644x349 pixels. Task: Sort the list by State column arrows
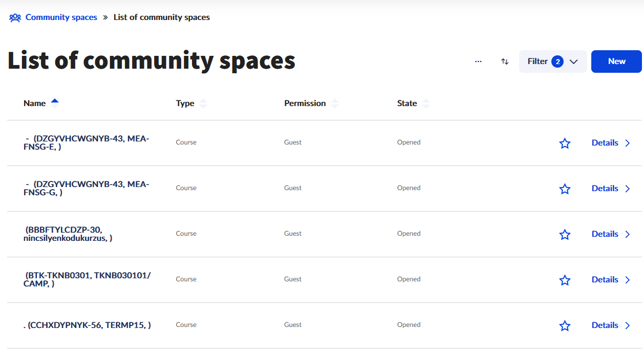point(425,104)
